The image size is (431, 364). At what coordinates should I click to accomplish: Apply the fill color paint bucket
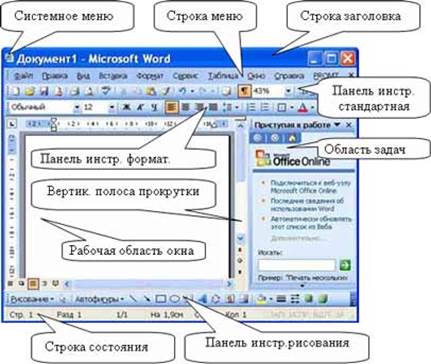[262, 299]
